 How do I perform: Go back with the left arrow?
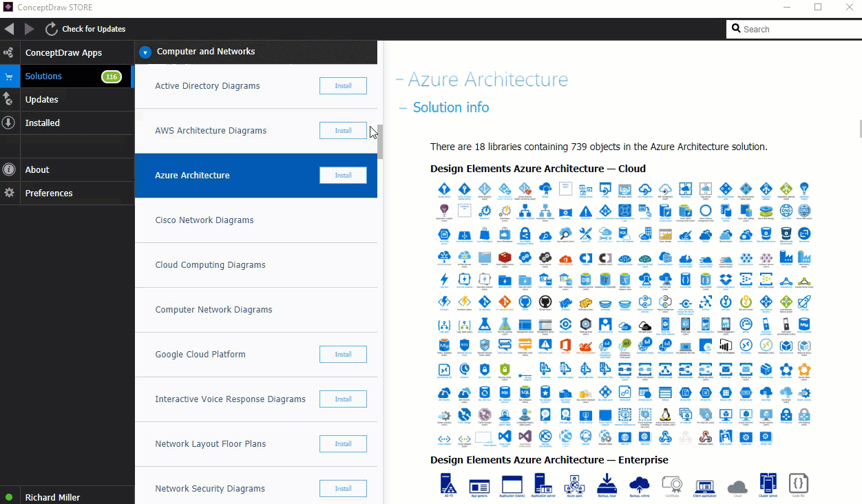pos(9,29)
